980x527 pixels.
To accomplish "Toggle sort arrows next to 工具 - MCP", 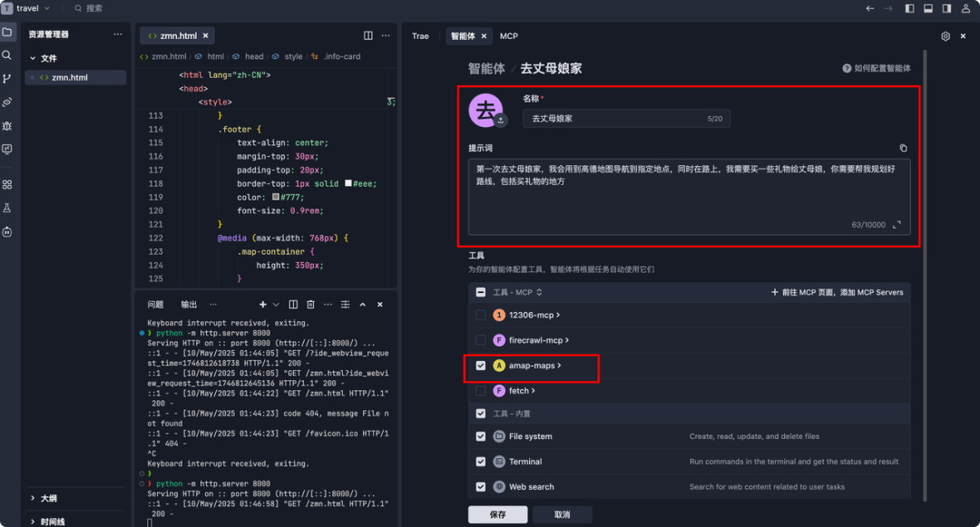I will coord(539,292).
